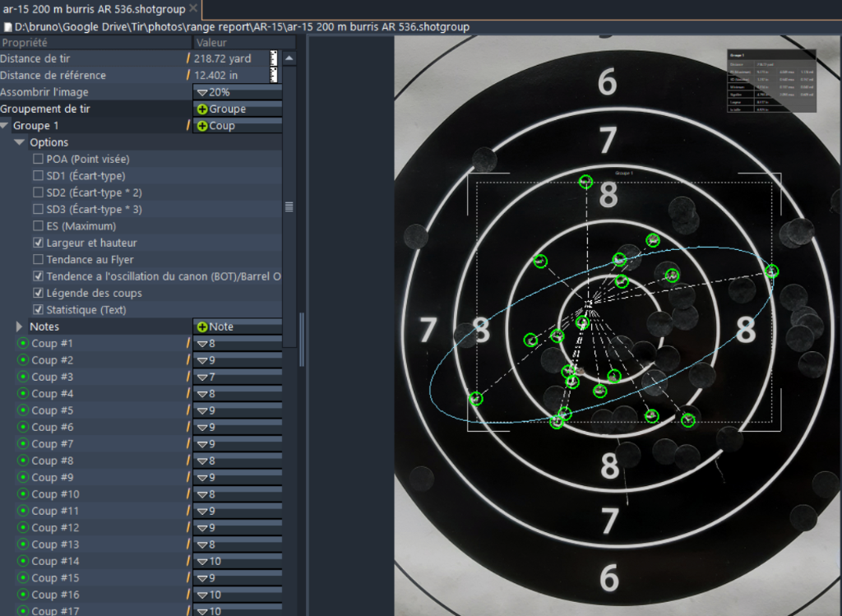Click the orange edit slash next to Distance de tir
842x616 pixels.
[188, 58]
